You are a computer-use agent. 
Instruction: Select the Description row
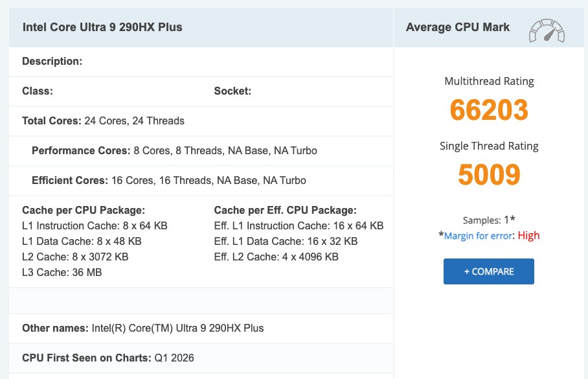[x=51, y=61]
